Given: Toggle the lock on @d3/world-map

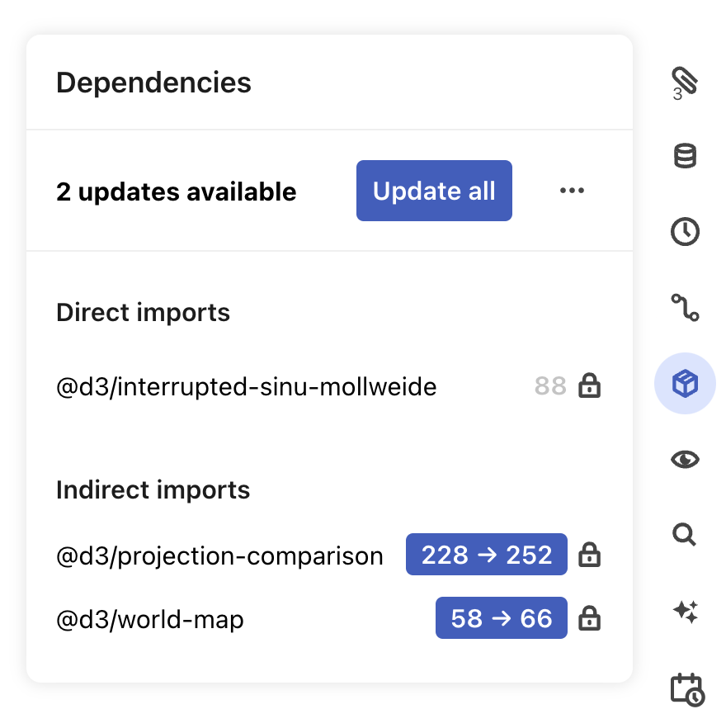Looking at the screenshot, I should 591,618.
